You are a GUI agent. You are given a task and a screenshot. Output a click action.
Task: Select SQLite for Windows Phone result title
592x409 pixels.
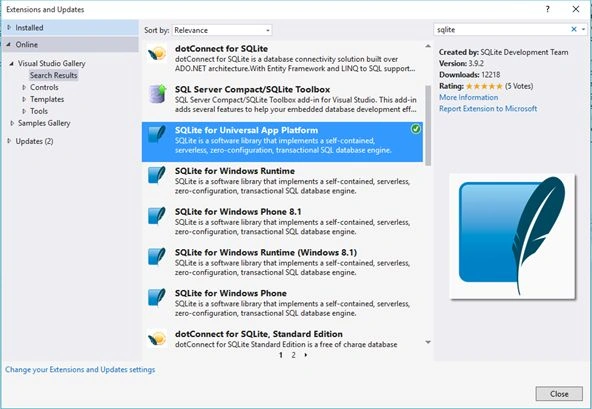pos(231,293)
